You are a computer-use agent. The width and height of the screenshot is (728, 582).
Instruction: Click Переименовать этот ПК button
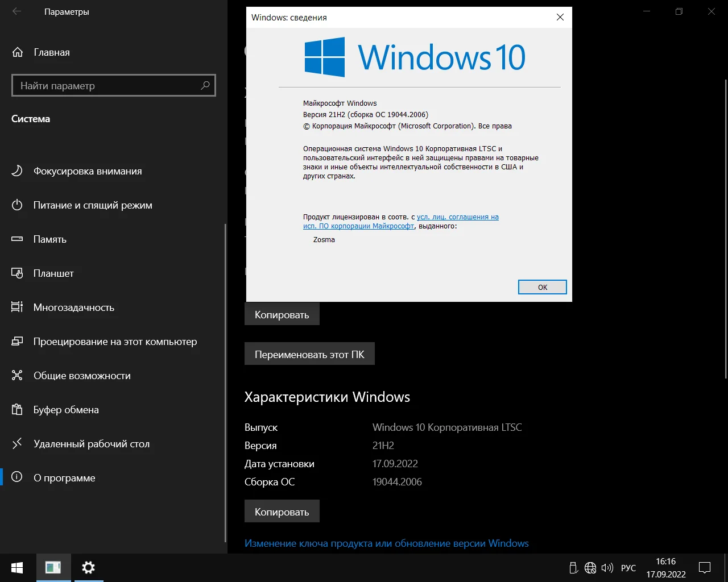click(x=309, y=354)
